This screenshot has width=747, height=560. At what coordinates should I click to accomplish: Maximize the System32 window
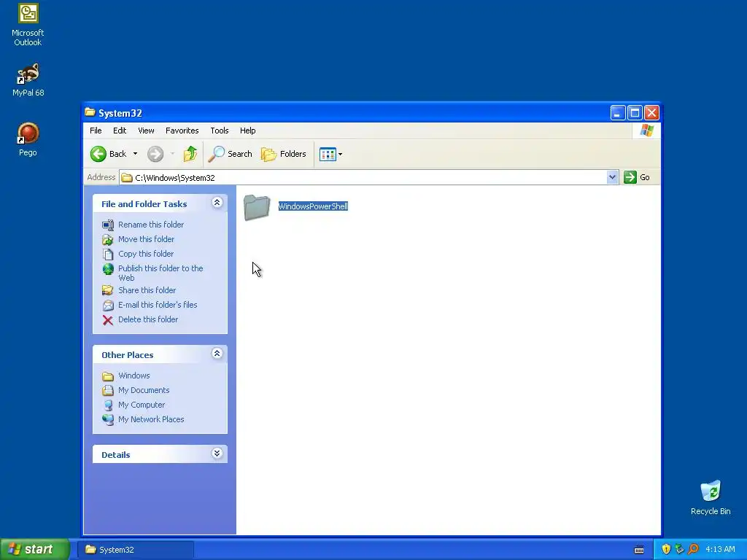(x=635, y=113)
